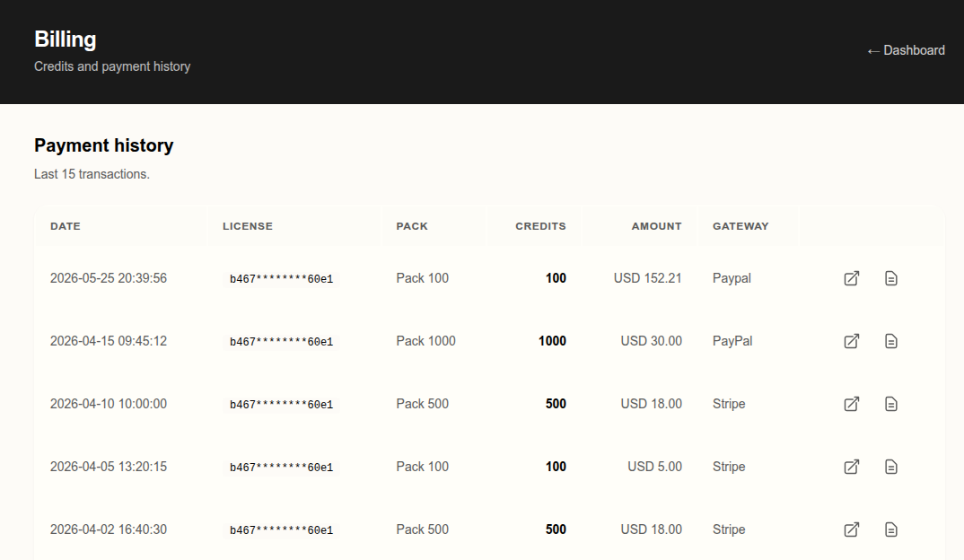Click Paypal gateway in 2026-05-25 row

(732, 278)
